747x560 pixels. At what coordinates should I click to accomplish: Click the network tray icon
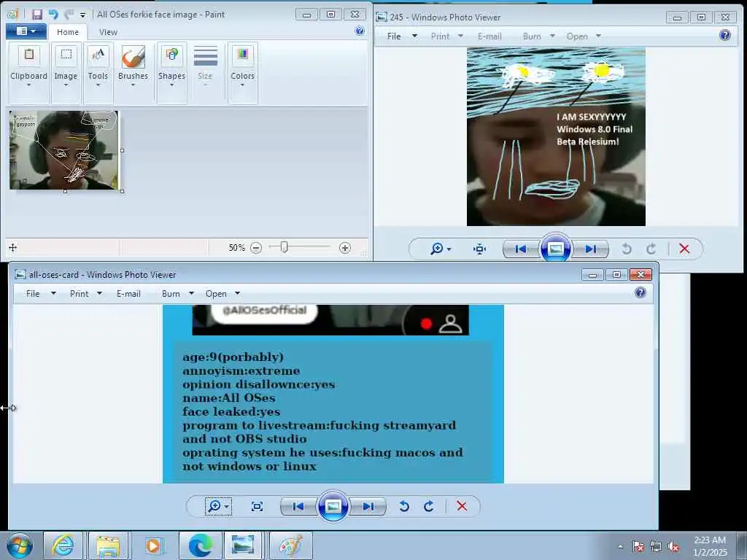pos(656,547)
